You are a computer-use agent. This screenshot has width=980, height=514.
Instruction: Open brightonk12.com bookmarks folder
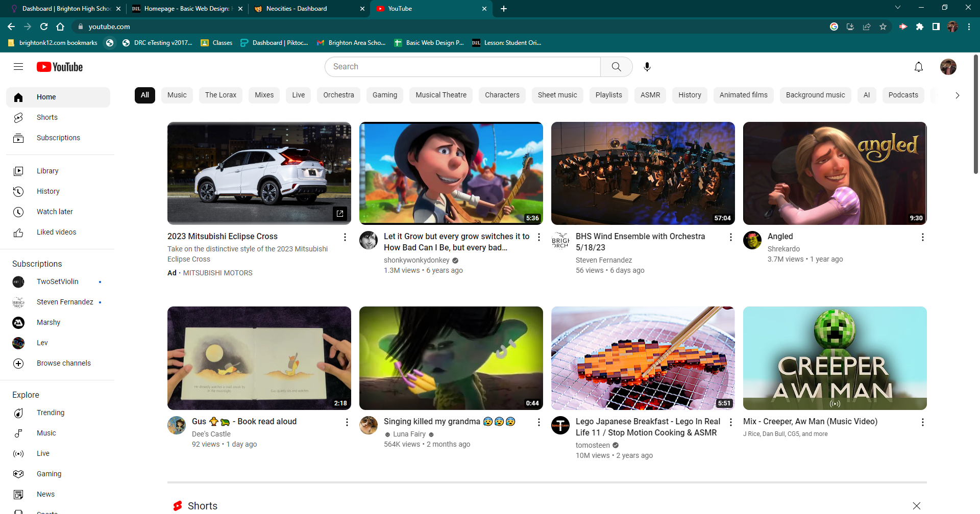coord(53,43)
